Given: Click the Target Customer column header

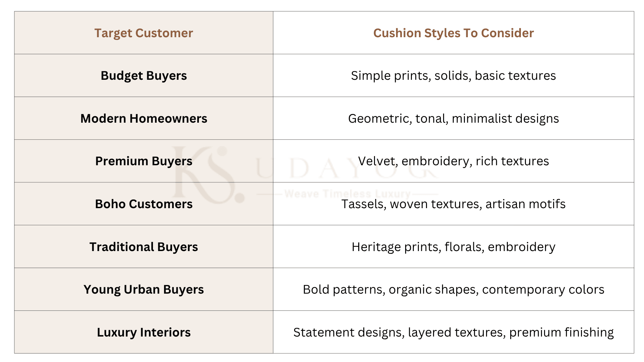Looking at the screenshot, I should (144, 33).
